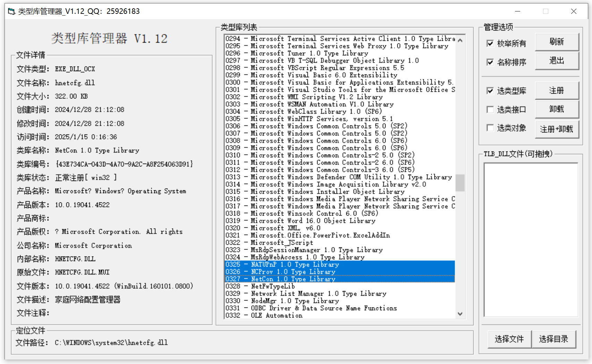This screenshot has height=364, width=592.
Task: Select row 0302 WMI Scripting V1.2 Library
Action: pos(340,97)
